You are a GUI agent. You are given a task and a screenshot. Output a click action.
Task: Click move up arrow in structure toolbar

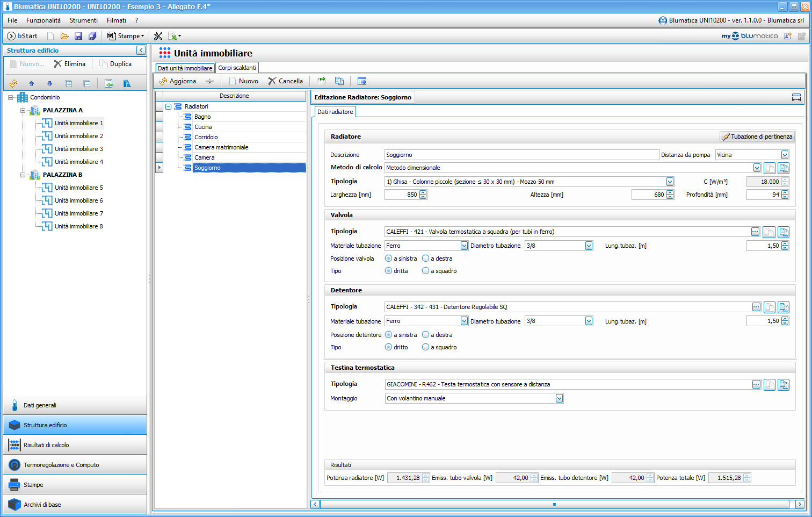[32, 83]
